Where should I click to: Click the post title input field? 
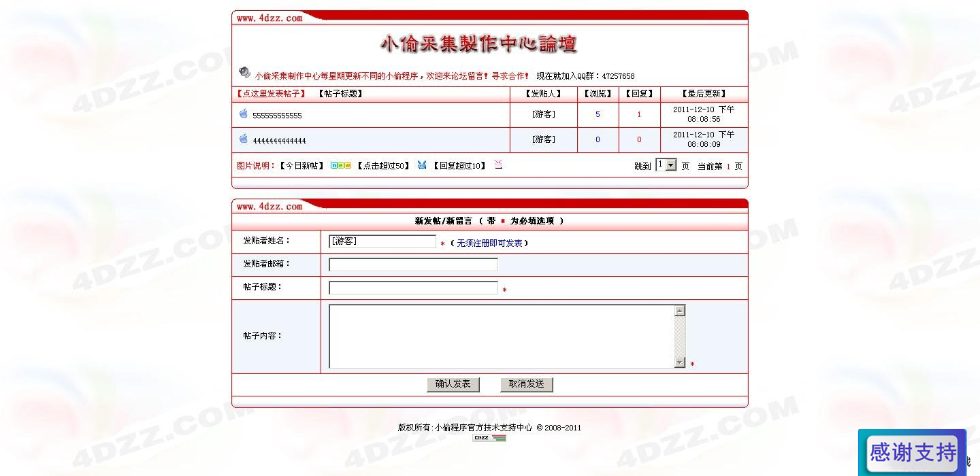413,288
